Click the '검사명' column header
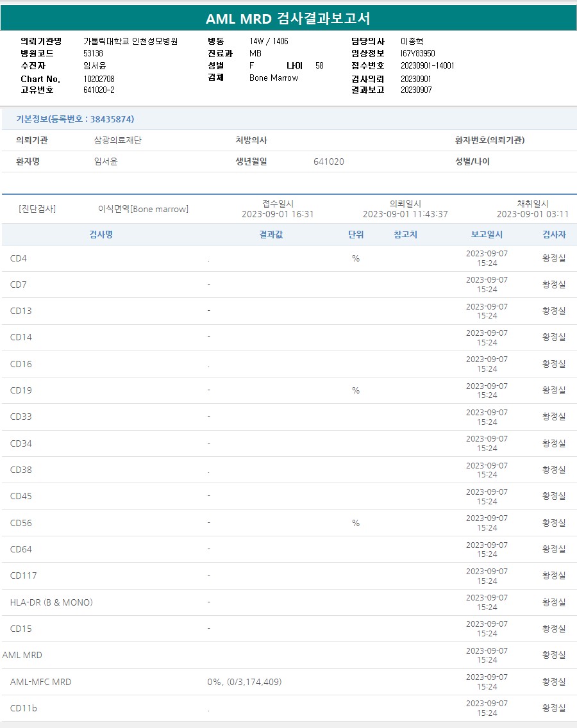The height and width of the screenshot is (728, 577). click(101, 235)
